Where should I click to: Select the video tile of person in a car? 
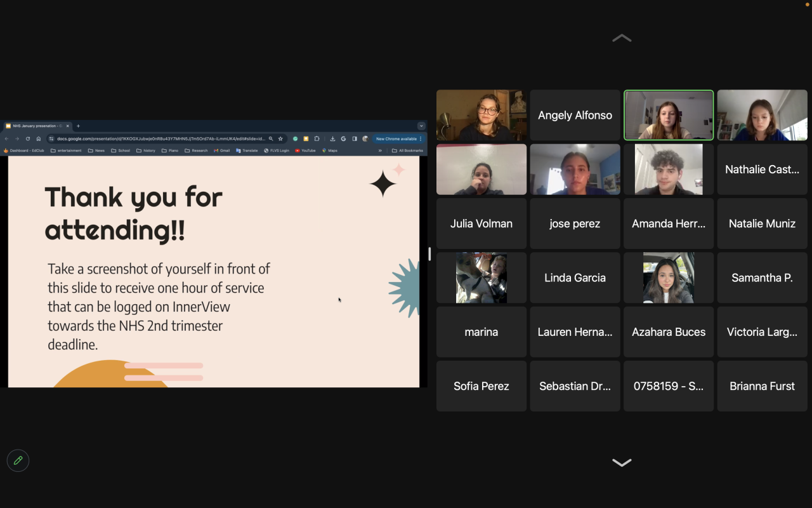pyautogui.click(x=669, y=277)
